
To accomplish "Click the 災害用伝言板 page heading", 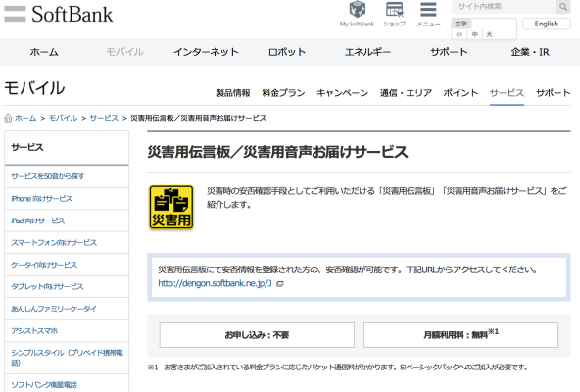I will (278, 152).
